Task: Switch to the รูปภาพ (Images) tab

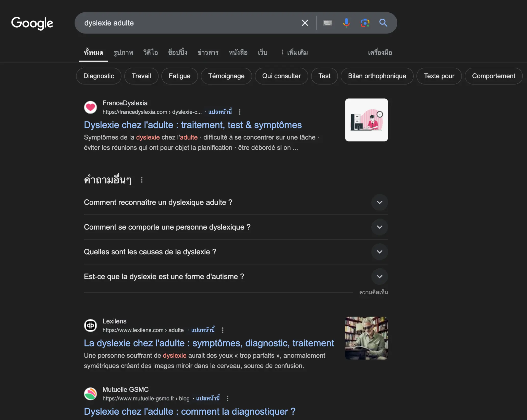Action: 123,53
